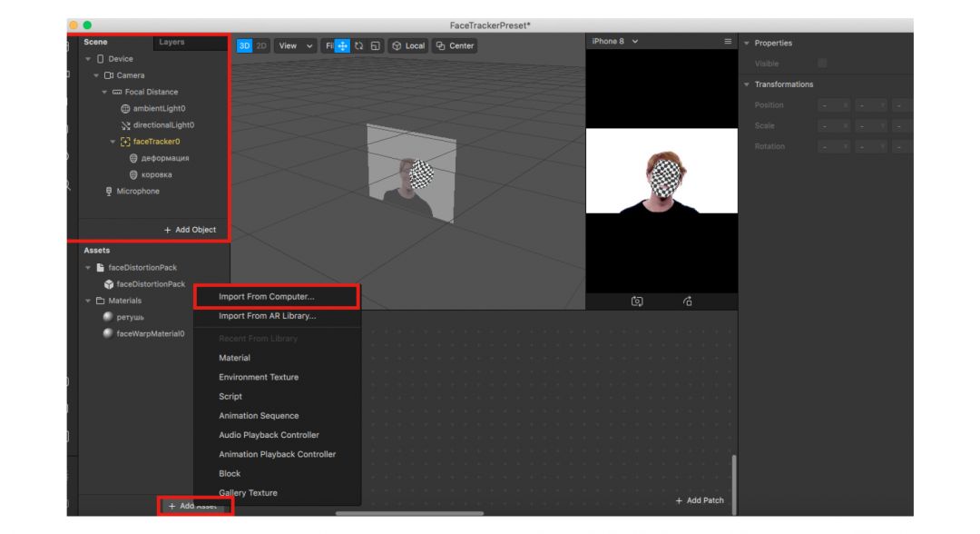980x534 pixels.
Task: Choose Import From Computer menu item
Action: click(267, 297)
